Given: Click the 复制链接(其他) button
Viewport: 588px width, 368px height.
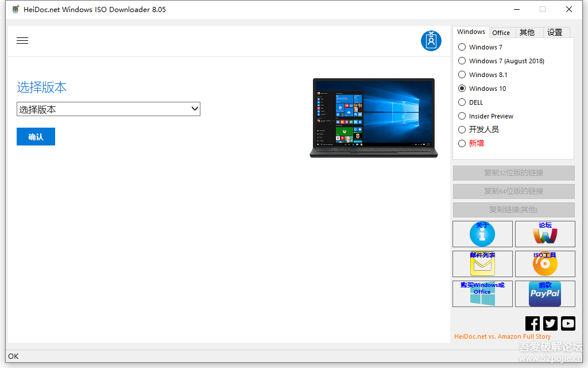Looking at the screenshot, I should pyautogui.click(x=514, y=209).
